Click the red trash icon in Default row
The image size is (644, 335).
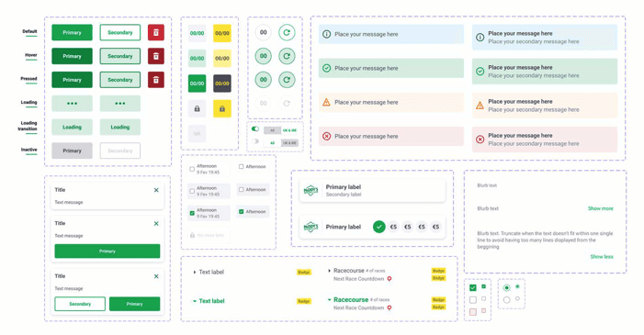click(156, 32)
